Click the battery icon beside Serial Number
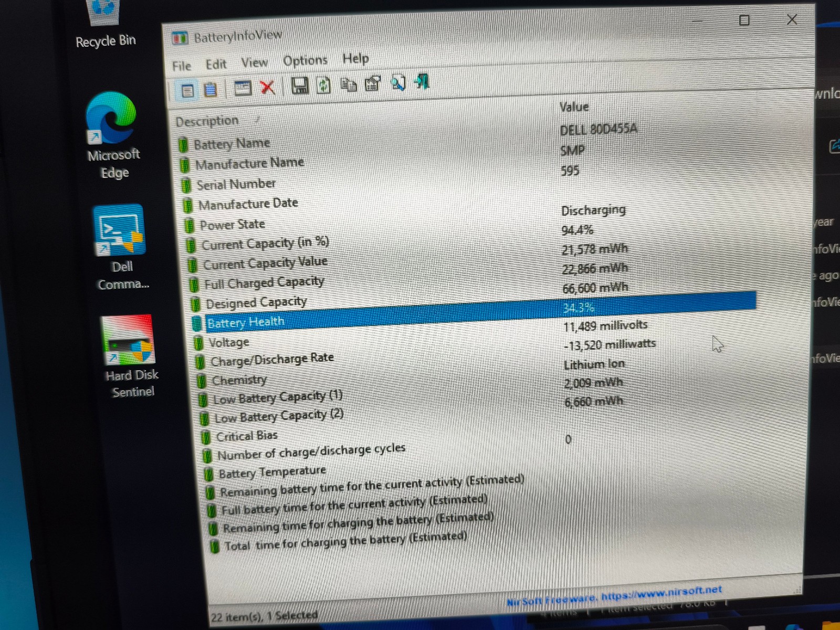 click(186, 186)
